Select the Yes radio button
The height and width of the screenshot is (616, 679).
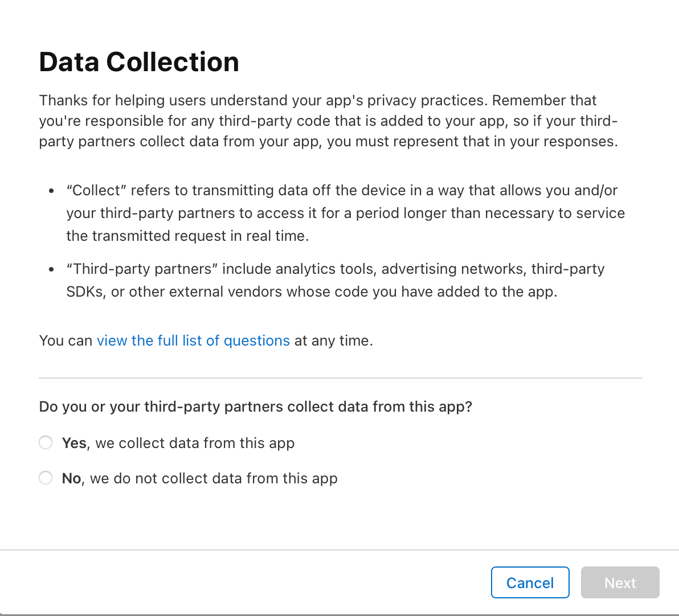point(46,443)
